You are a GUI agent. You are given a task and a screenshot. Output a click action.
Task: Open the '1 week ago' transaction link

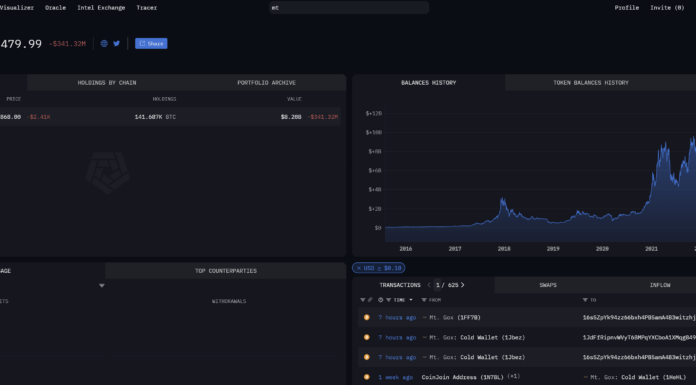(x=395, y=377)
